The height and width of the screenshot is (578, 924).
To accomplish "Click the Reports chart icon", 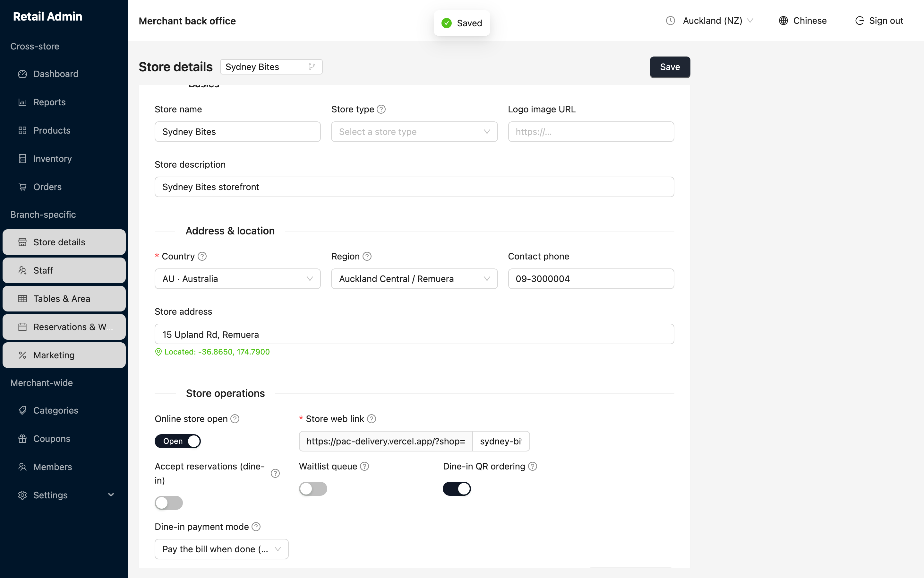I will (x=22, y=102).
